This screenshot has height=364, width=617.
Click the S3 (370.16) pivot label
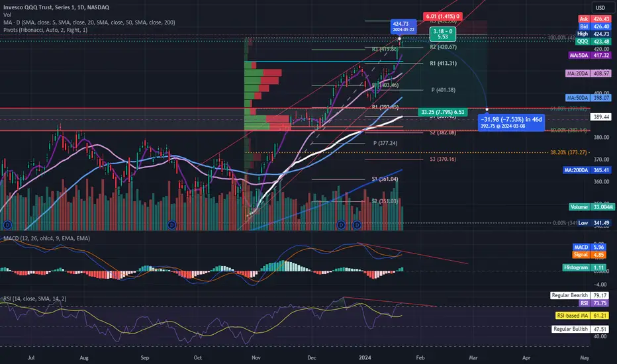[443, 159]
